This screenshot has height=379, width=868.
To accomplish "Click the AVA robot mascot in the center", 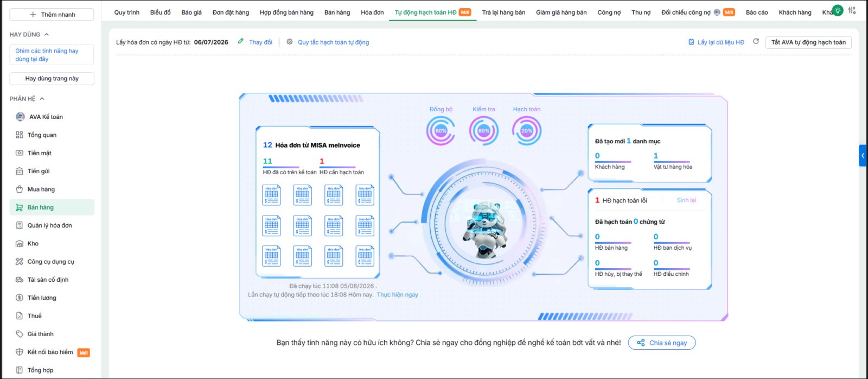I will [484, 229].
